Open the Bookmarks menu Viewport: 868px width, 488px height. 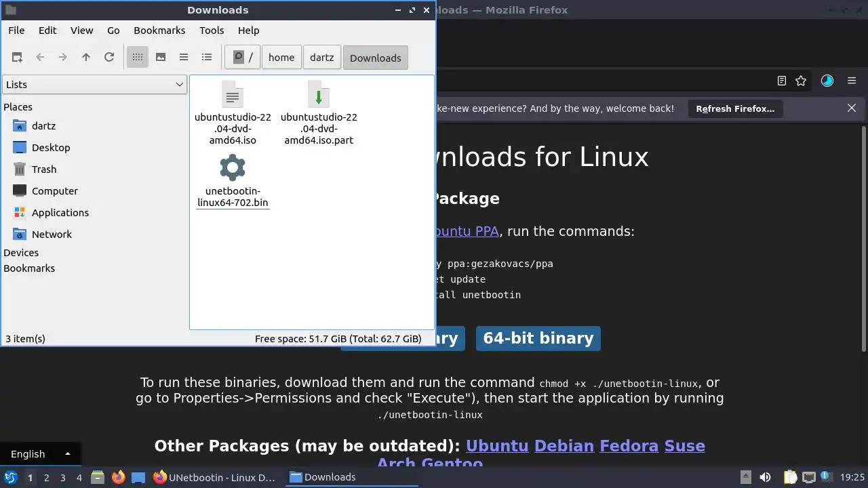(x=159, y=30)
